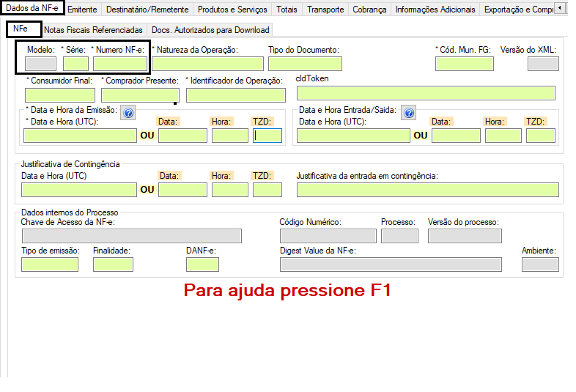Focus the Código Numérico field
Viewport: 576px width, 392px height.
click(x=328, y=236)
